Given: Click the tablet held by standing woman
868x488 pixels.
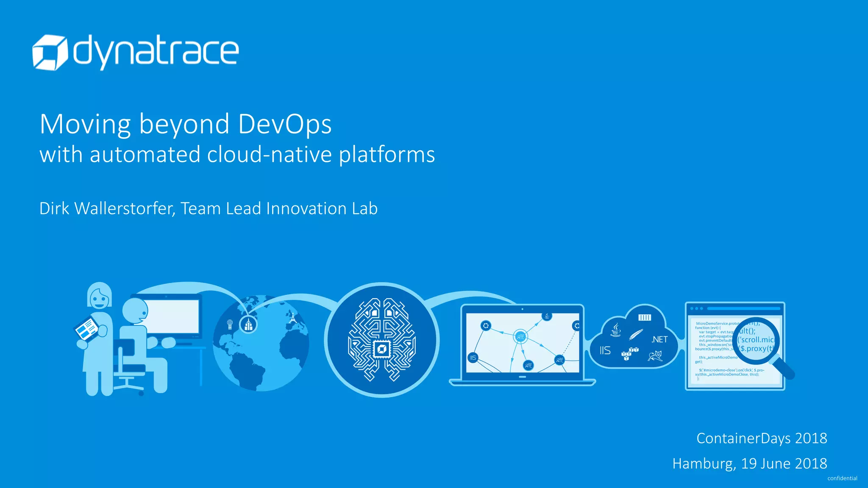Looking at the screenshot, I should pyautogui.click(x=87, y=329).
